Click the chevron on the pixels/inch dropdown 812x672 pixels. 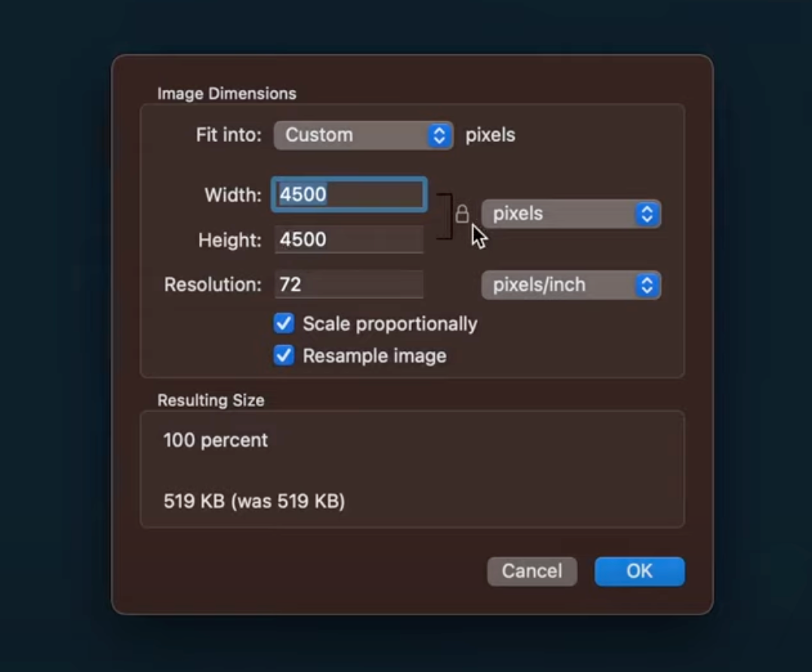point(646,285)
